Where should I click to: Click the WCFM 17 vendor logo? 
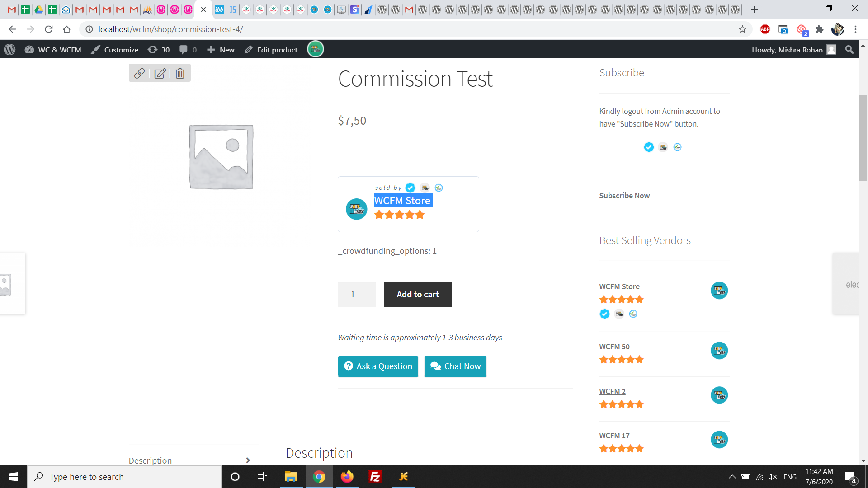(x=719, y=440)
